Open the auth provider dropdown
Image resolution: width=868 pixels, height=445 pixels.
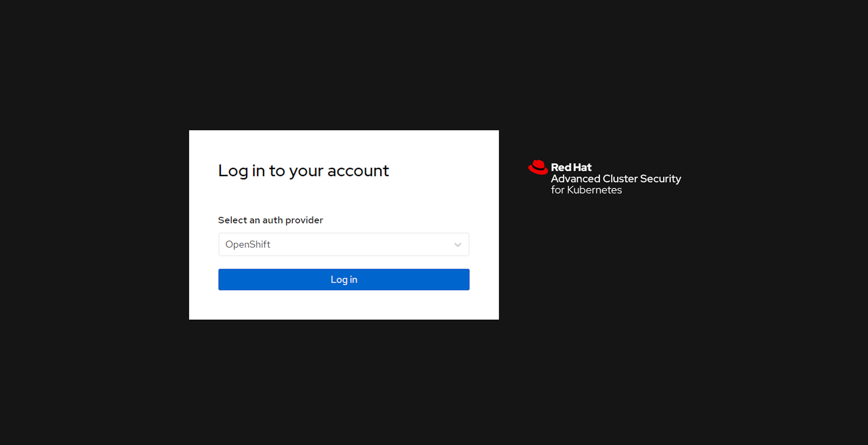coord(343,244)
